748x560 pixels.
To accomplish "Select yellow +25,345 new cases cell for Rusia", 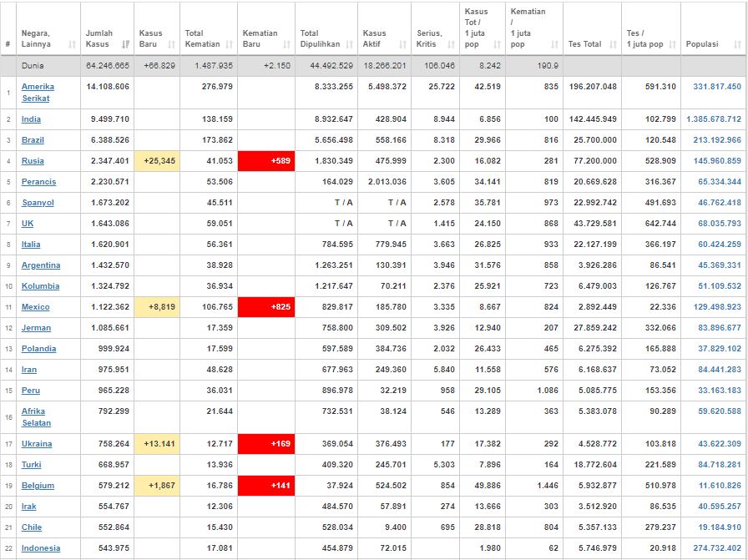I will (157, 161).
